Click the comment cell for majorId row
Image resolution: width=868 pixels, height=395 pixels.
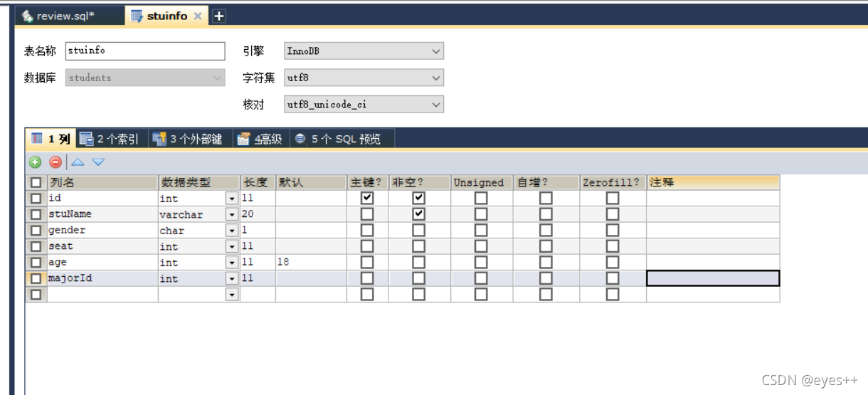pyautogui.click(x=713, y=278)
